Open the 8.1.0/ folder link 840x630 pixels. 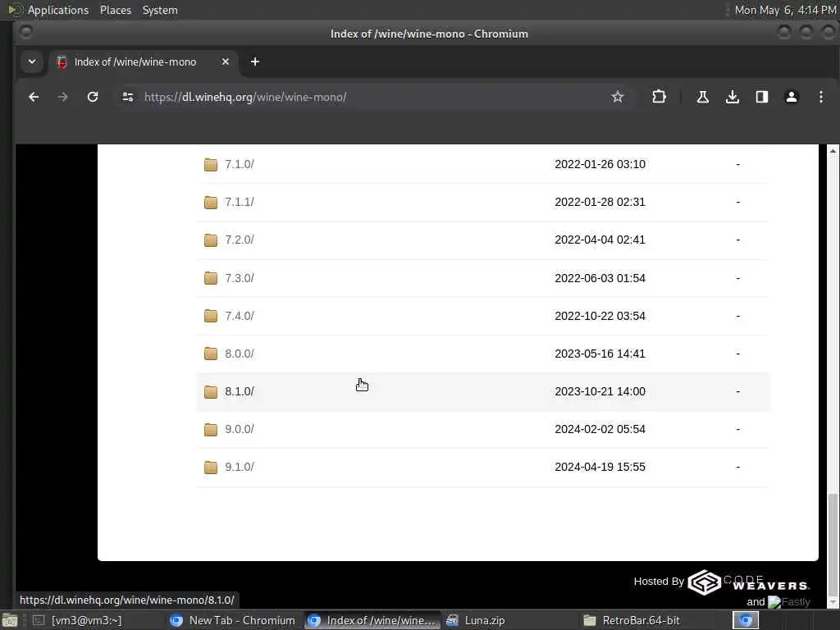239,391
